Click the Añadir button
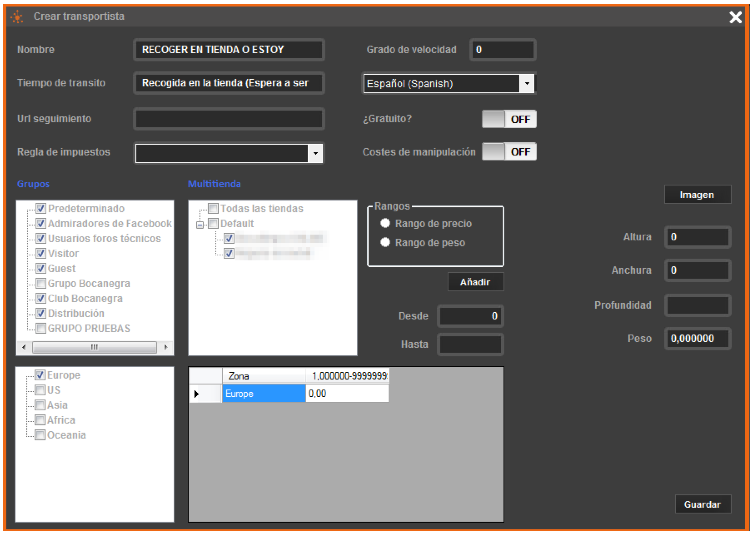This screenshot has height=536, width=754. [475, 282]
